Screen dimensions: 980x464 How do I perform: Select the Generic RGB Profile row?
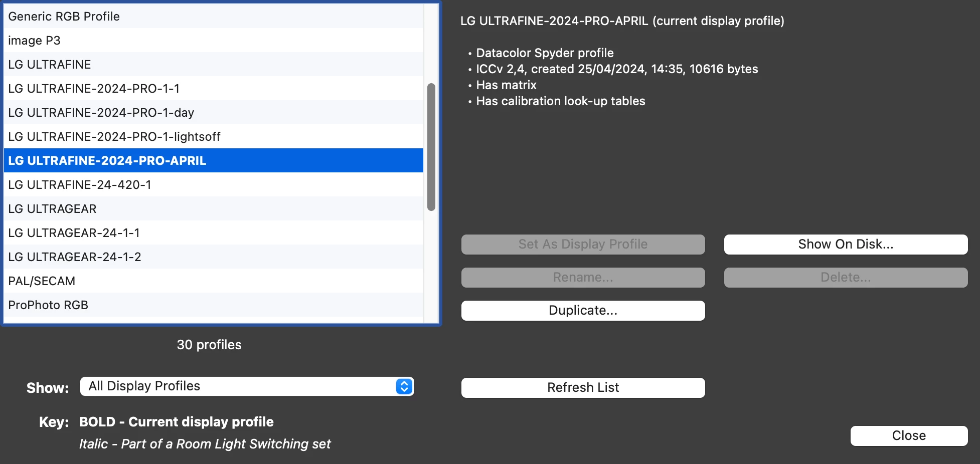(x=214, y=16)
